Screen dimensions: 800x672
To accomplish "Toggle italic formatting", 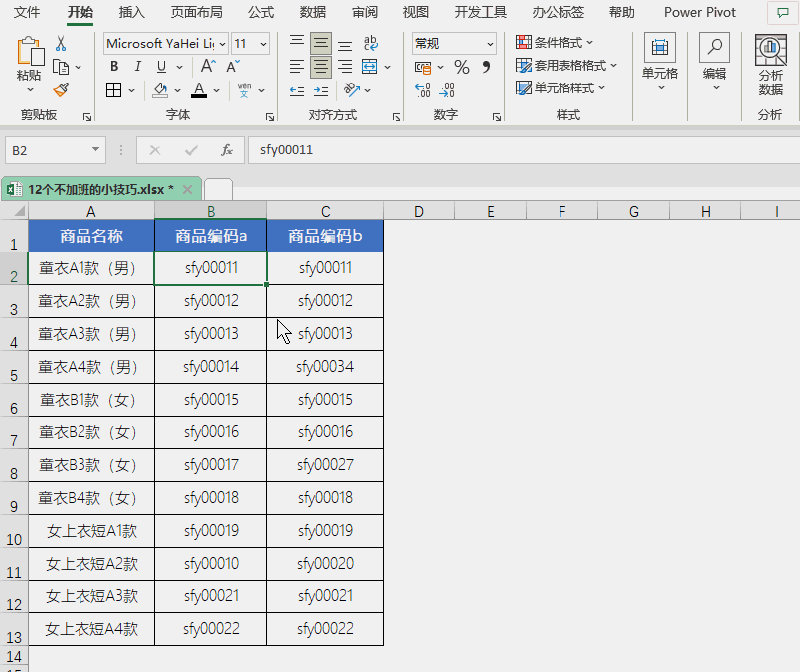I will [x=137, y=67].
